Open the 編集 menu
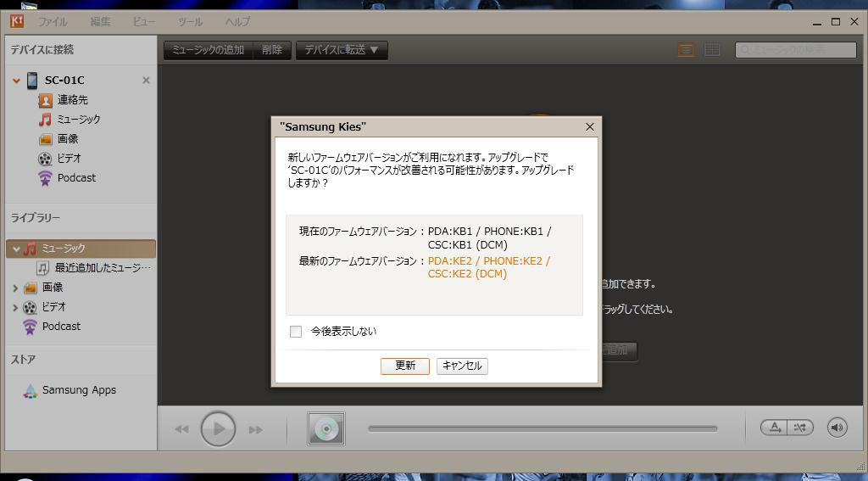 [x=100, y=21]
